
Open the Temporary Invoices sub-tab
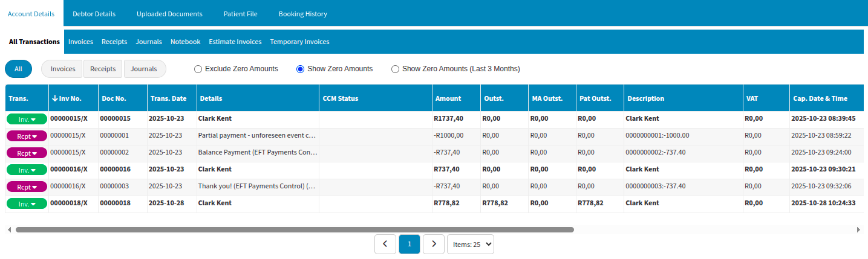[299, 42]
